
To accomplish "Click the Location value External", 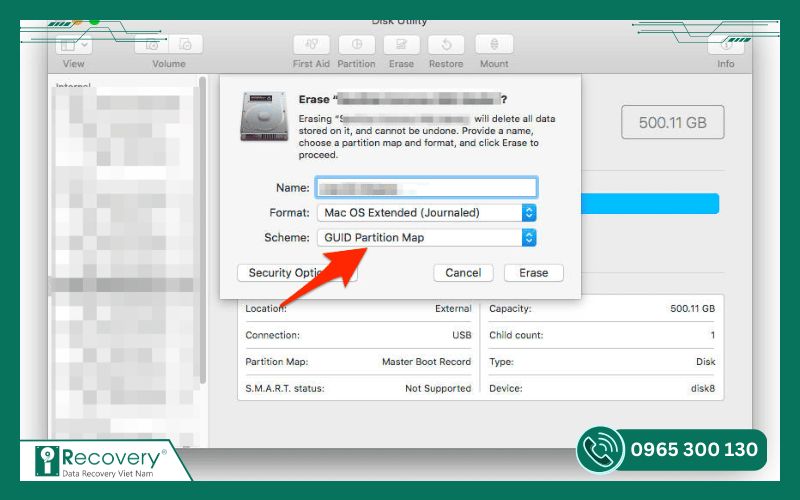I will tap(453, 309).
